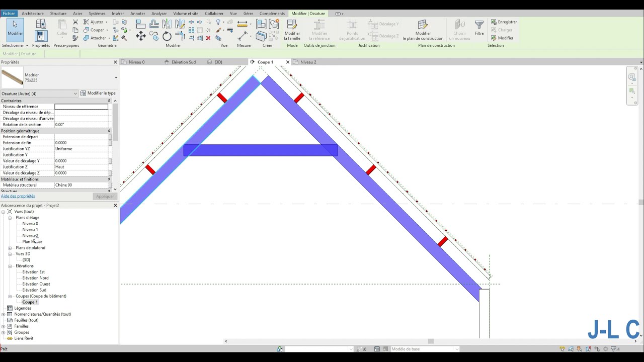
Task: Click Modifier le plan de construction
Action: (x=423, y=30)
